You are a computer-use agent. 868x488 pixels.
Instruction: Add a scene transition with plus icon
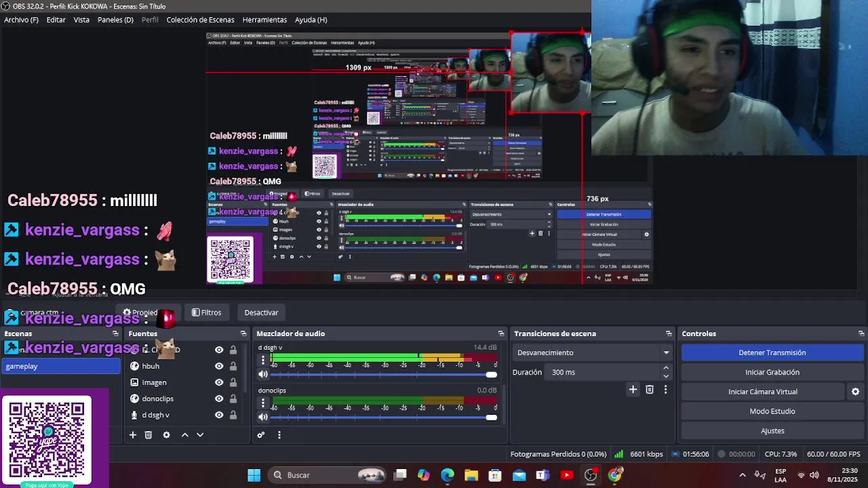[633, 389]
